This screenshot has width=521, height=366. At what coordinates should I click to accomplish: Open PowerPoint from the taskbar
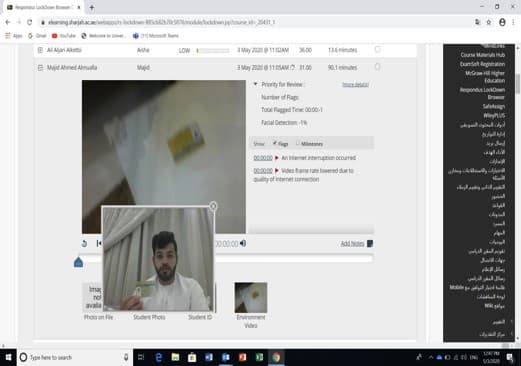[242, 357]
